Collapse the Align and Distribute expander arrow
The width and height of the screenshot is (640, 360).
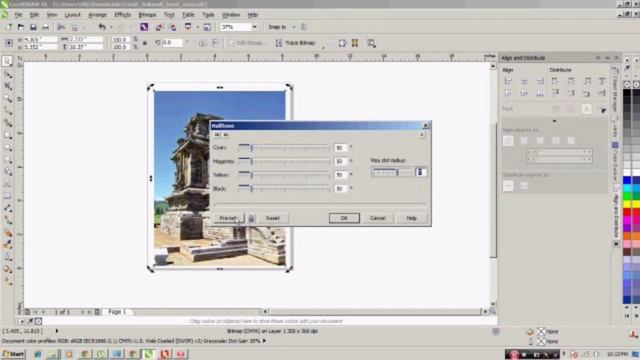click(x=554, y=121)
